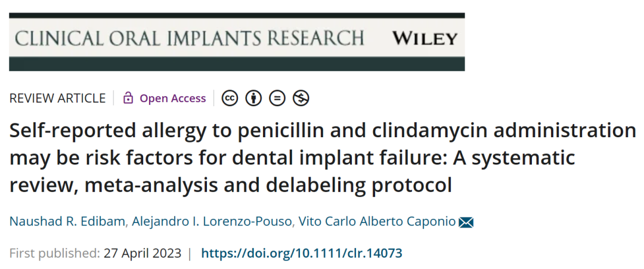The width and height of the screenshot is (644, 269).
Task: Click the First published label
Action: pyautogui.click(x=55, y=253)
